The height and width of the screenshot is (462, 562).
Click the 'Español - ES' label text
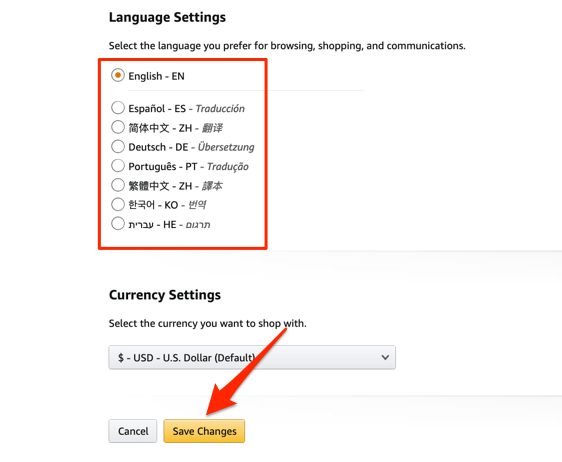point(157,108)
